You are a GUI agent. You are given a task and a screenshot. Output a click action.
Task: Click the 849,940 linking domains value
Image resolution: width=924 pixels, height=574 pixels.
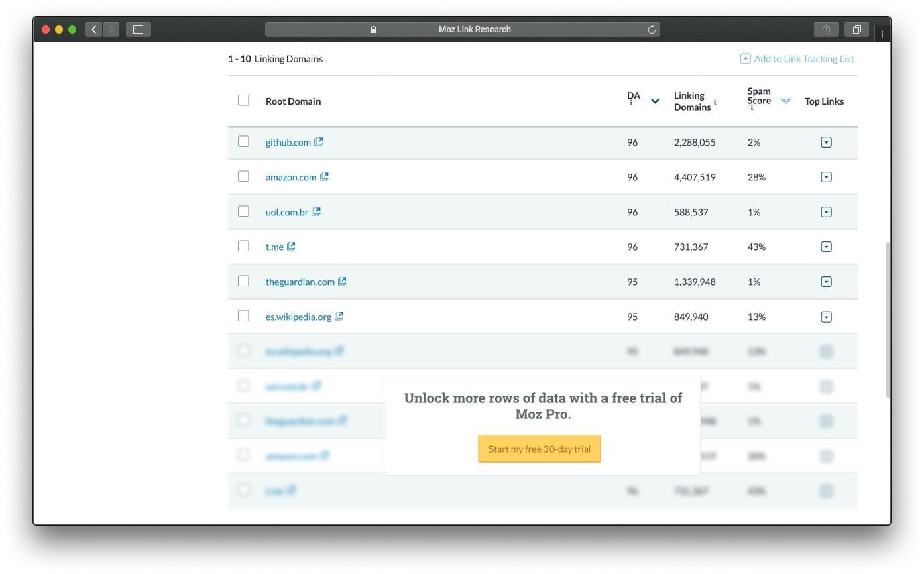coord(691,317)
